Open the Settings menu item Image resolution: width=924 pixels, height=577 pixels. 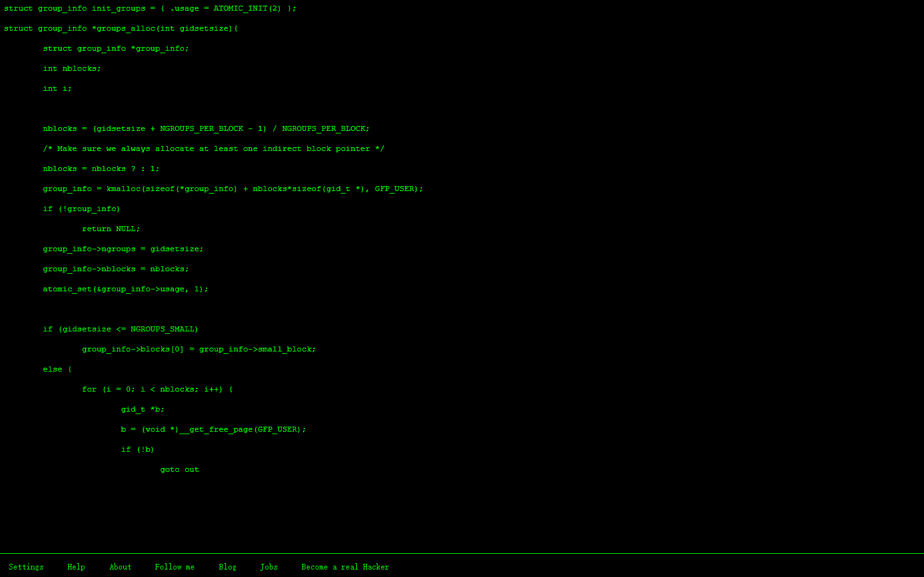coord(26,567)
